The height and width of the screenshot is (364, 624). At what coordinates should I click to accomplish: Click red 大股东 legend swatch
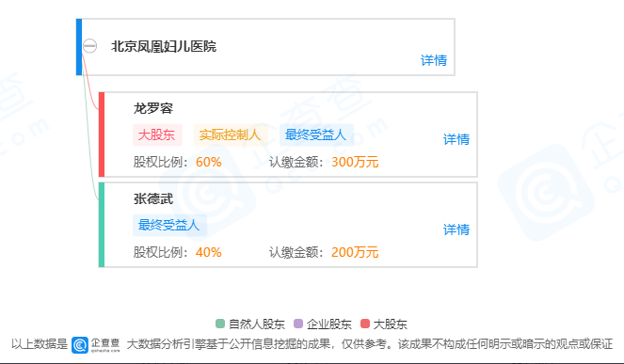tap(365, 324)
